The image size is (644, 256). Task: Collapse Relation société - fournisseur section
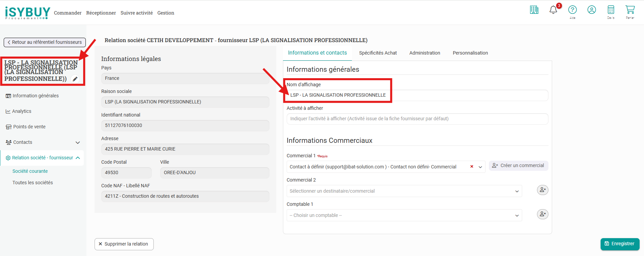point(43,158)
